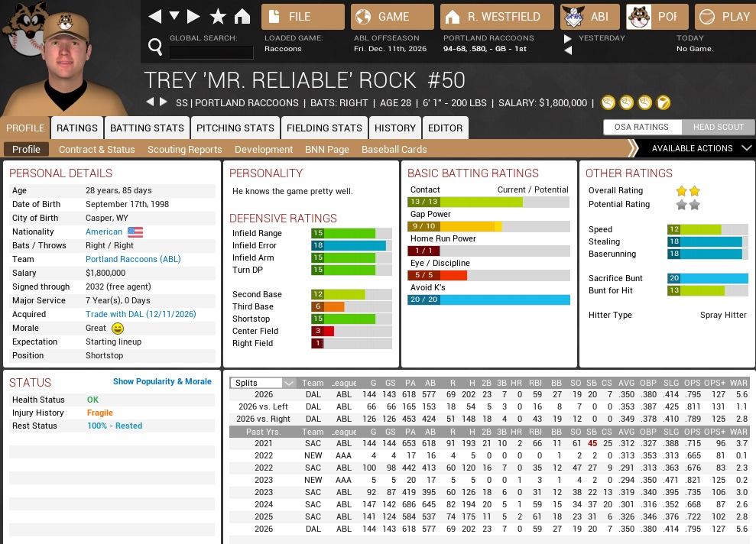Image resolution: width=756 pixels, height=544 pixels.
Task: Click the Trade with DAL link
Action: pyautogui.click(x=141, y=314)
